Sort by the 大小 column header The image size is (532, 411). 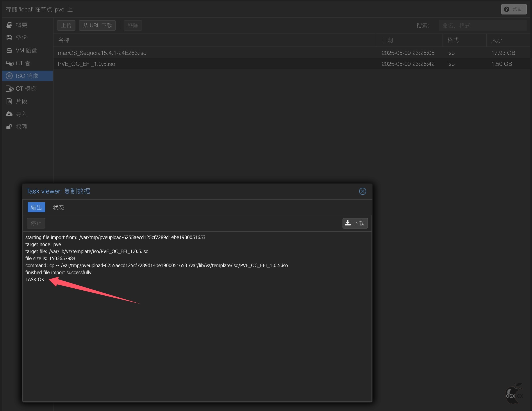pos(509,40)
